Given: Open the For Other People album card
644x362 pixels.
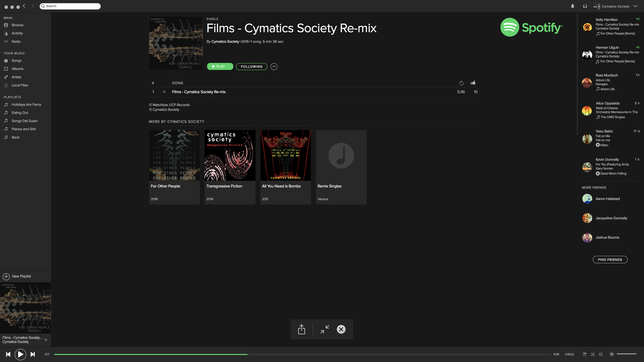Looking at the screenshot, I should [x=175, y=167].
